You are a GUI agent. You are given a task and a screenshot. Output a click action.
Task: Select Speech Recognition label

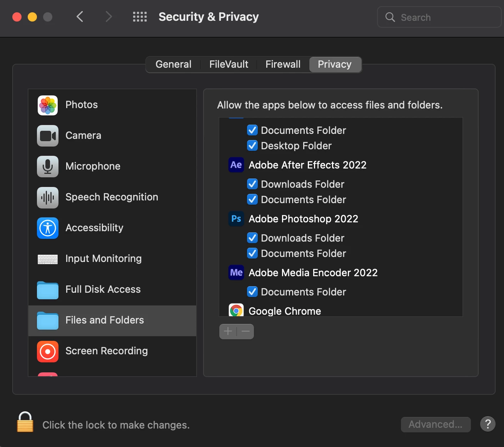tap(112, 197)
